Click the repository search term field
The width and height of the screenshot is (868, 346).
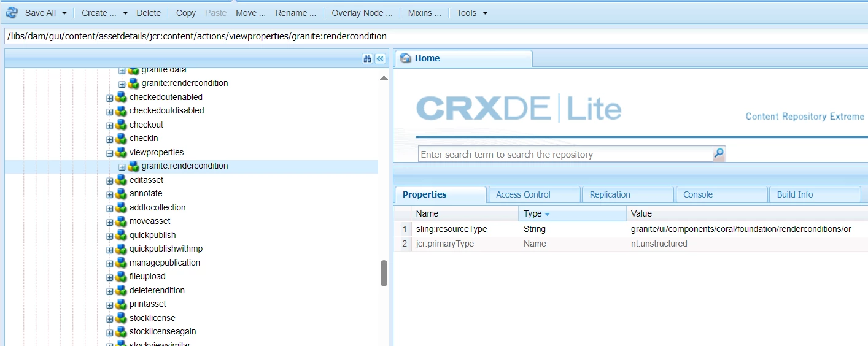coord(565,154)
